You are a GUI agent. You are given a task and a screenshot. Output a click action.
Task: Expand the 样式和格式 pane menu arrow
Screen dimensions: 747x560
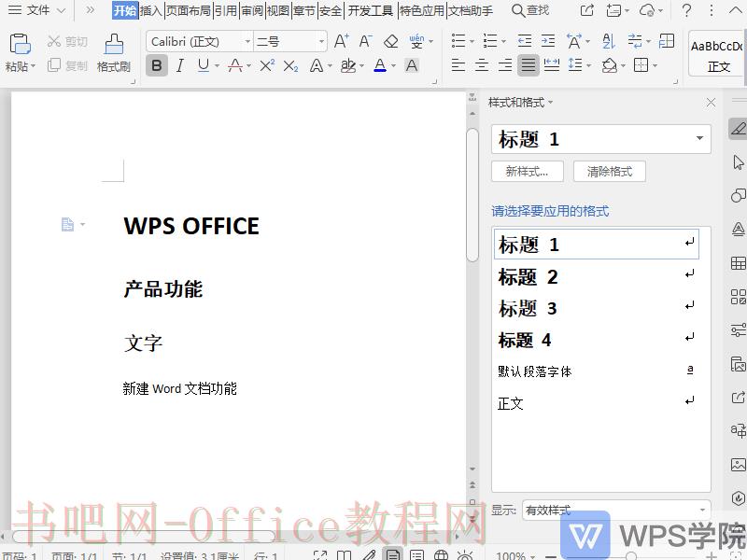(550, 102)
